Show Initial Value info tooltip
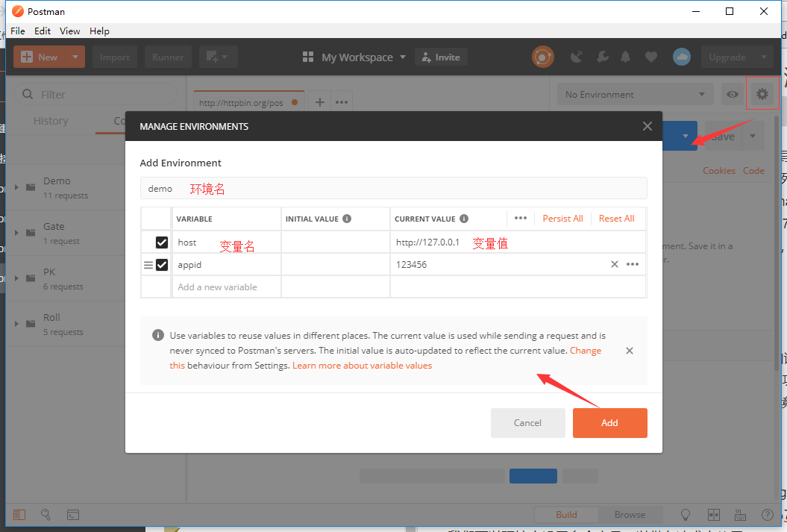 (x=347, y=219)
